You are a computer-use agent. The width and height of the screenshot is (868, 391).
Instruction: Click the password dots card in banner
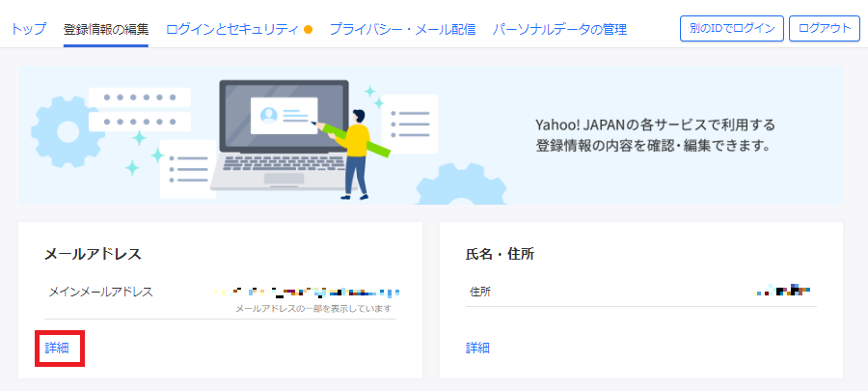[x=139, y=109]
